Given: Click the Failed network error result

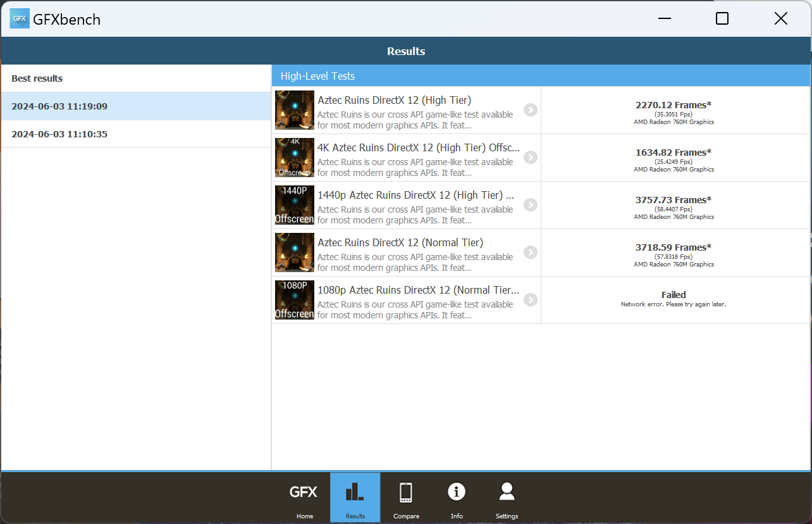Looking at the screenshot, I should (x=675, y=300).
